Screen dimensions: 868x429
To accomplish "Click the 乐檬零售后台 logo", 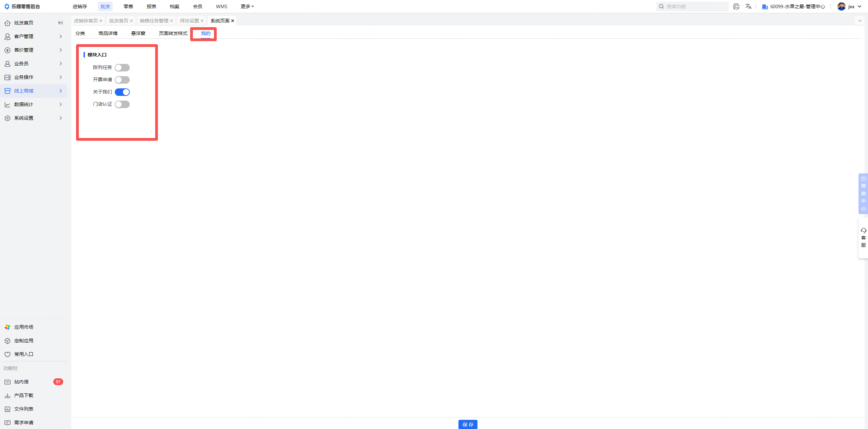I will coord(22,6).
